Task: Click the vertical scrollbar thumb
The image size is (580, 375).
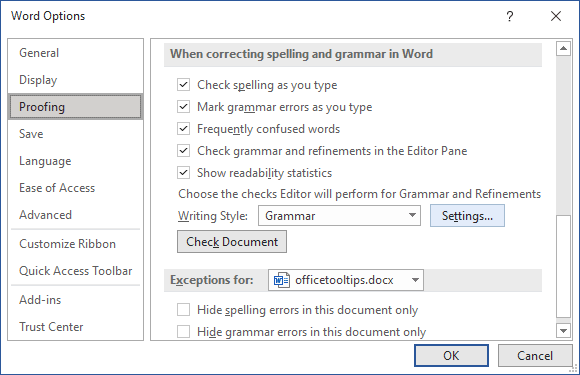Action: [563, 266]
